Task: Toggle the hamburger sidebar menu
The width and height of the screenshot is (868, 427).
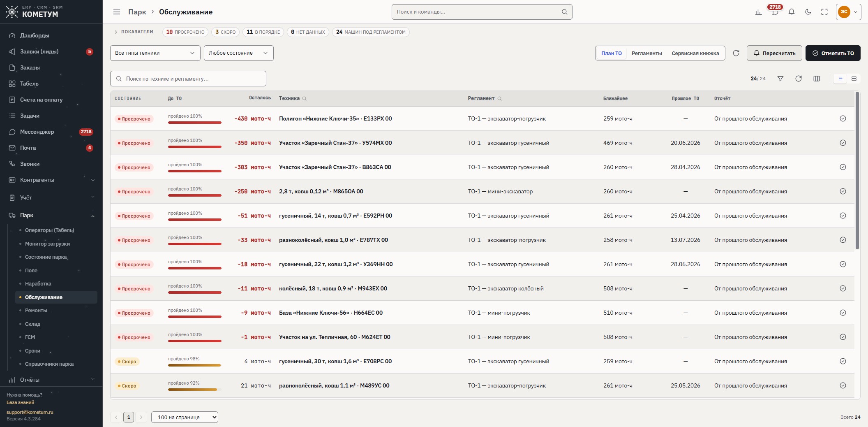Action: 117,12
